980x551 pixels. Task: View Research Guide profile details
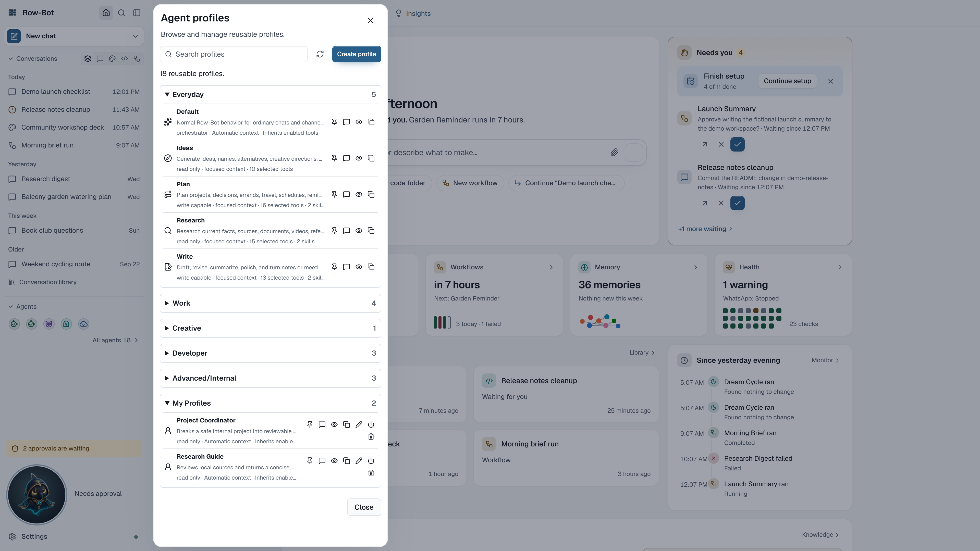pos(334,461)
